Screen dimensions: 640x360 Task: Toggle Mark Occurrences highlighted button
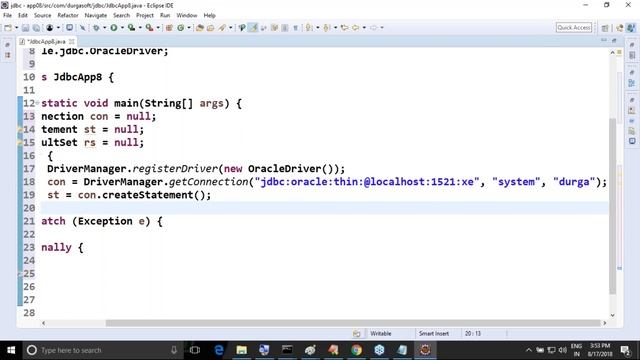point(253,28)
